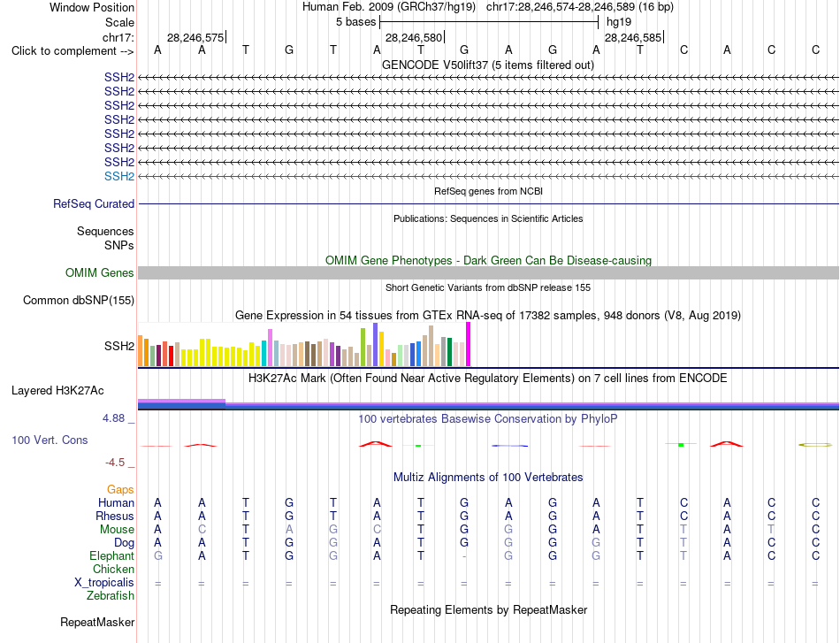Click position marker 28,246,580
The image size is (840, 643).
pyautogui.click(x=414, y=37)
